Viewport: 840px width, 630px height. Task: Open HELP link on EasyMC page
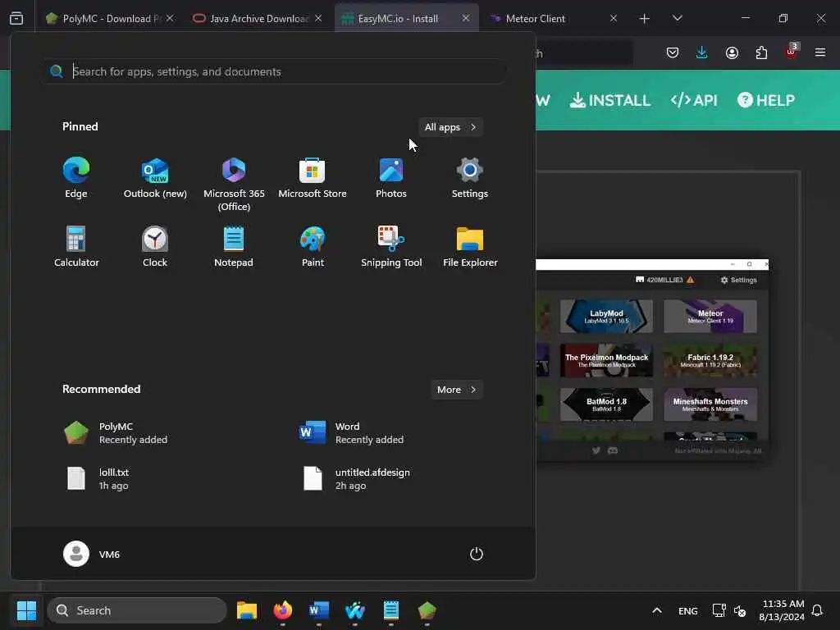tap(766, 100)
